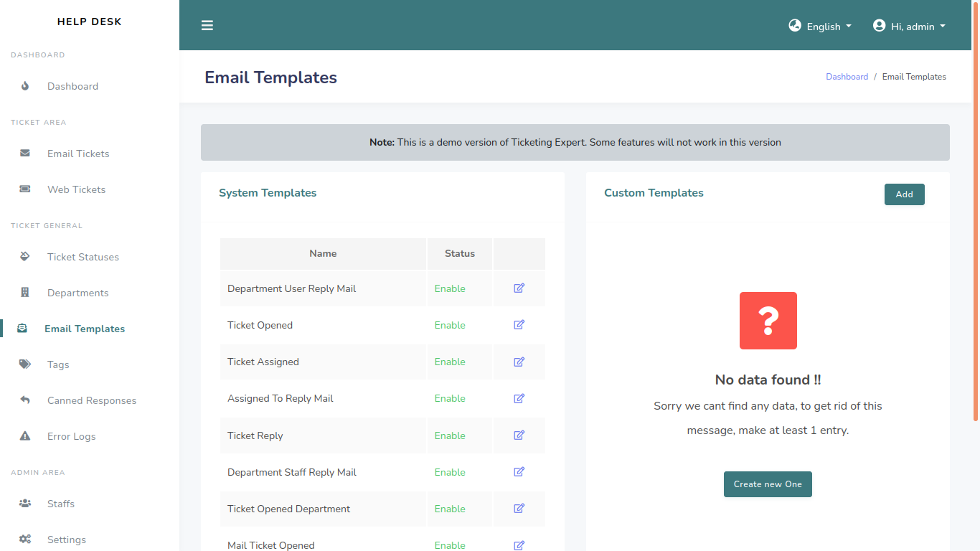This screenshot has width=980, height=551.
Task: Open the Email Tickets envelope icon
Action: click(25, 153)
